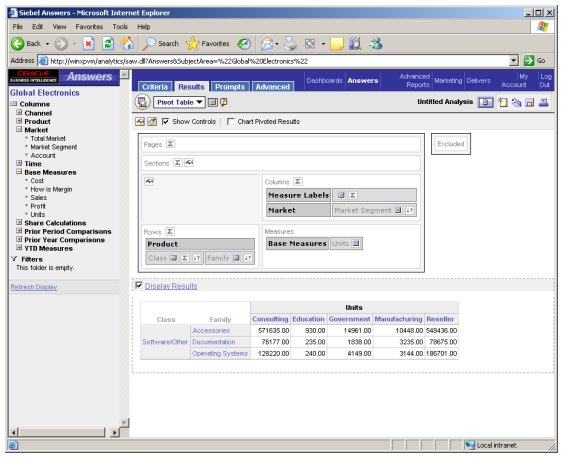Click the Units measure properties icon
Screen dimensions: 565x457
(x=356, y=243)
